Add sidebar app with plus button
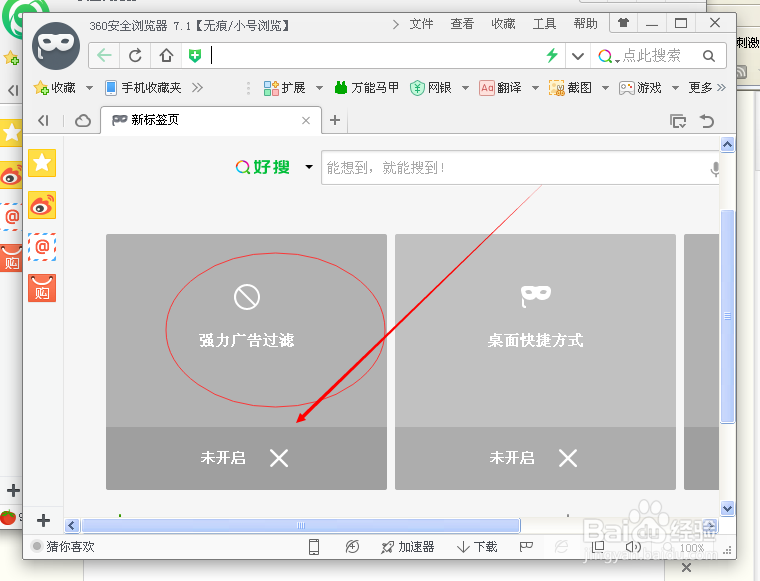760x581 pixels. coord(43,520)
